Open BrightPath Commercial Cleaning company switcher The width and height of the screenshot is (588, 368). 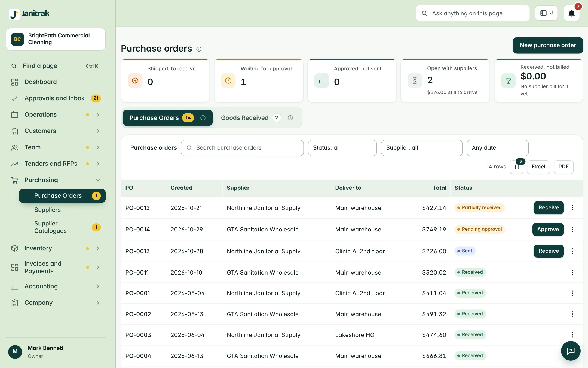click(x=56, y=39)
